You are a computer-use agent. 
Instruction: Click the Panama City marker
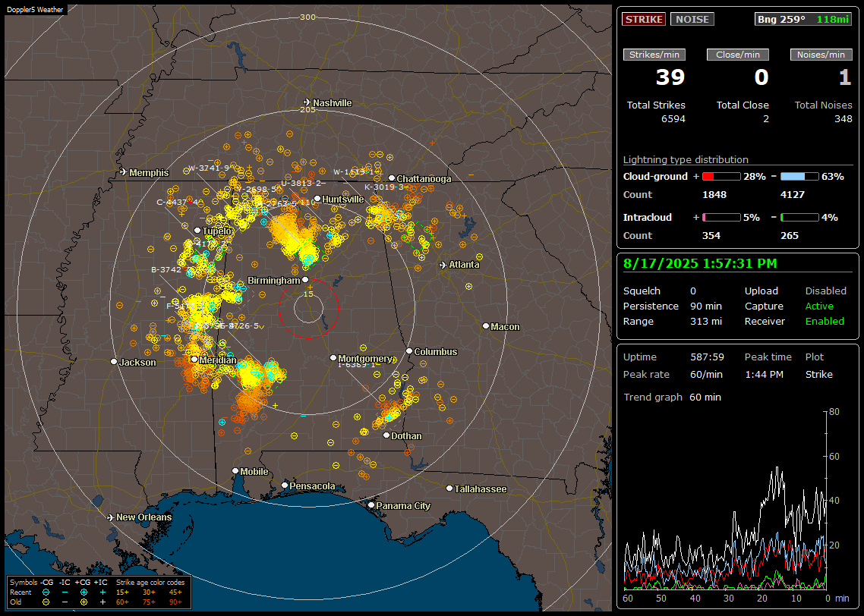click(x=371, y=504)
